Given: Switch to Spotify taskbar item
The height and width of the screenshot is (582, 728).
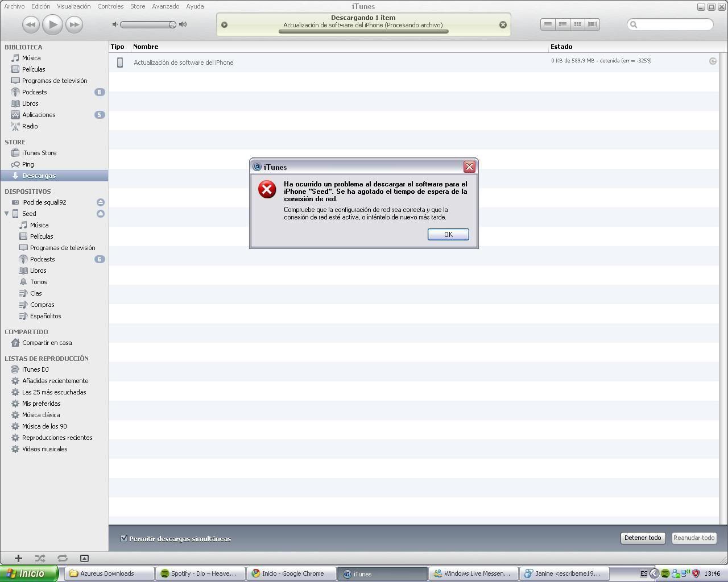Looking at the screenshot, I should 200,573.
